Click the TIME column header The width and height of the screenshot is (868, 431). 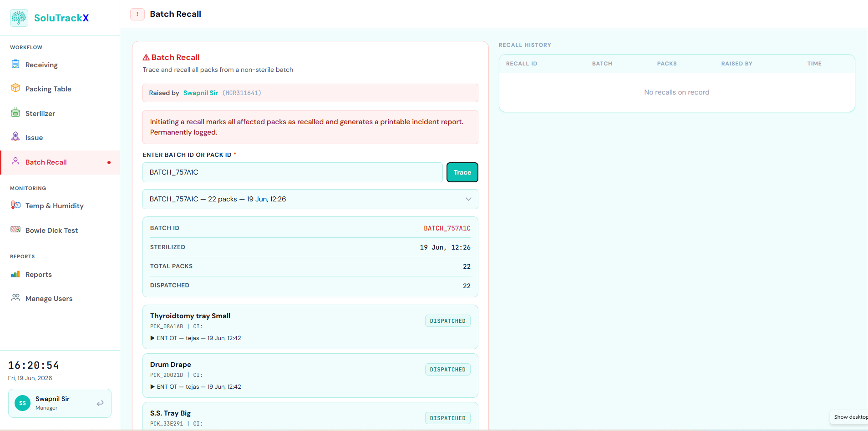click(x=814, y=64)
